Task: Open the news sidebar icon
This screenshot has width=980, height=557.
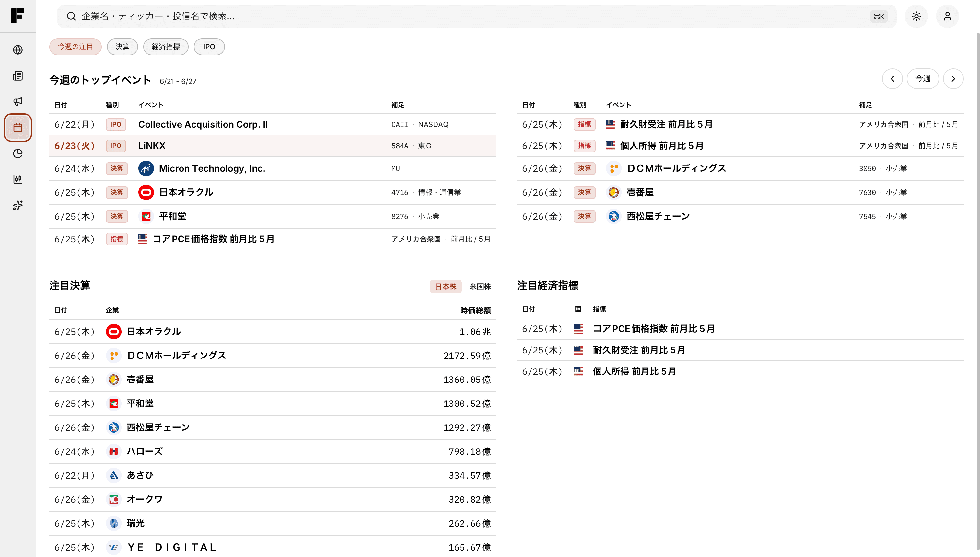Action: click(17, 76)
